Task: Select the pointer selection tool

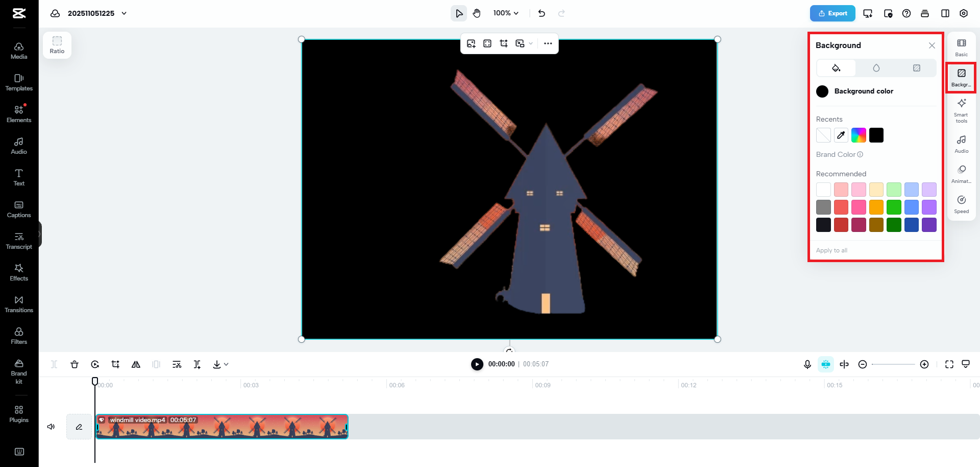Action: tap(459, 13)
